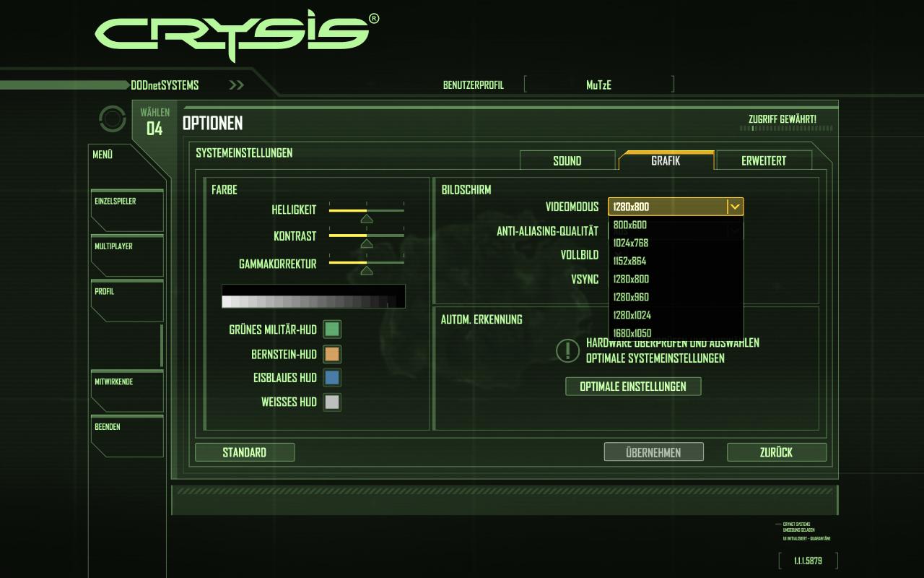This screenshot has height=578, width=924.
Task: Switch to the SOUND tab
Action: (x=567, y=160)
